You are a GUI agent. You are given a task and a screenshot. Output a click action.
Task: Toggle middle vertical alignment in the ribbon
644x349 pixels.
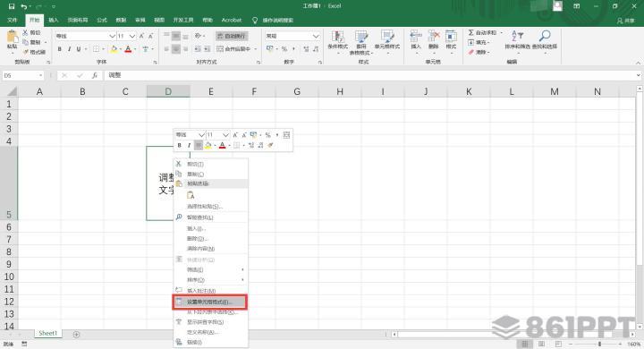(x=176, y=36)
